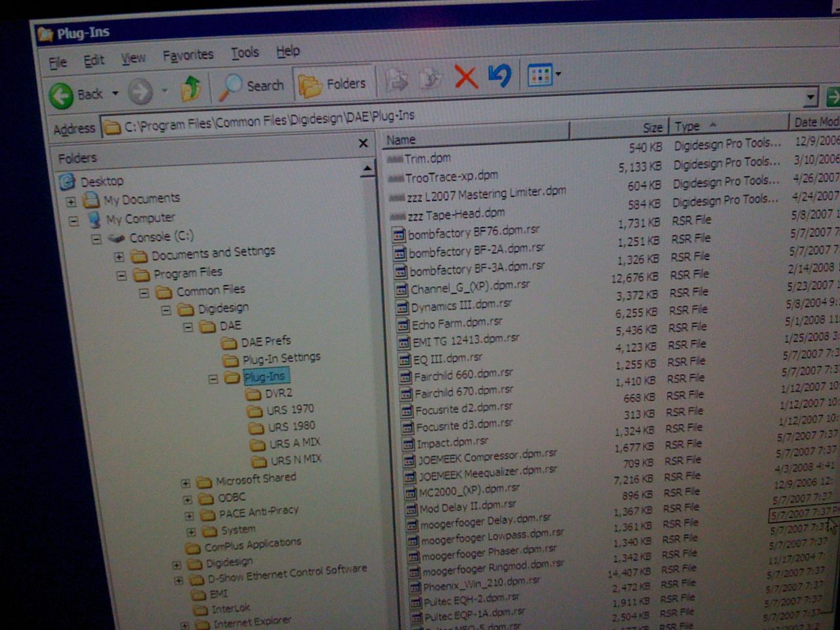The width and height of the screenshot is (840, 630).
Task: Click zzz L2007 Mastering Limiter.dpm icon
Action: (x=397, y=198)
